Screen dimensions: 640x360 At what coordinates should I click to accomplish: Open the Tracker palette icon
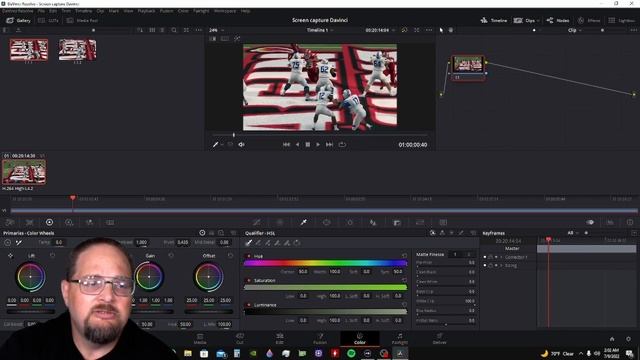350,222
